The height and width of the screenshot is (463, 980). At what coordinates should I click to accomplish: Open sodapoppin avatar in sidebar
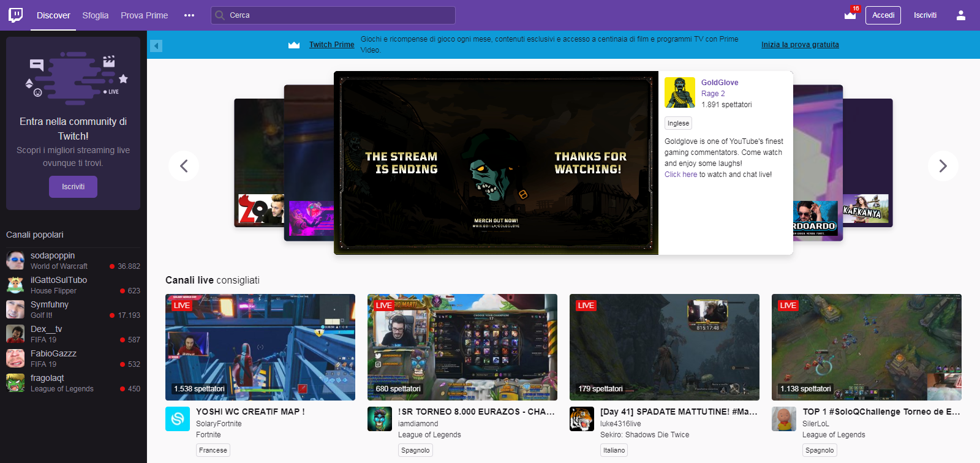(15, 260)
